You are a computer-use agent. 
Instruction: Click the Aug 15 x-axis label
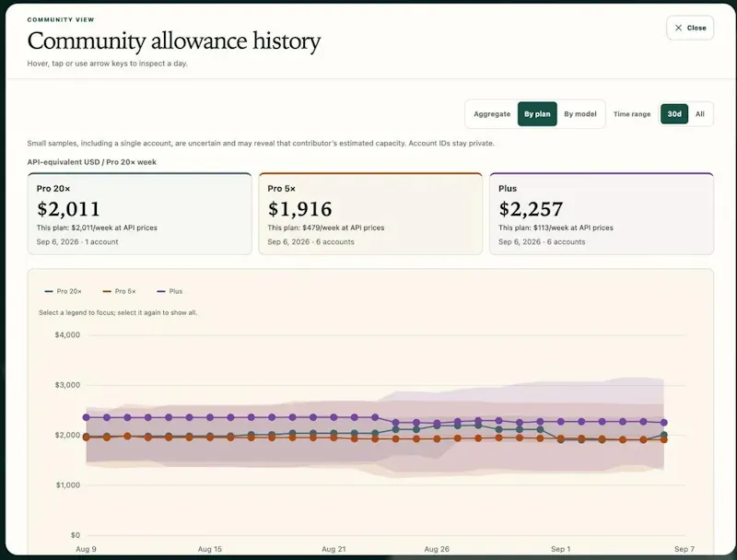click(x=210, y=549)
